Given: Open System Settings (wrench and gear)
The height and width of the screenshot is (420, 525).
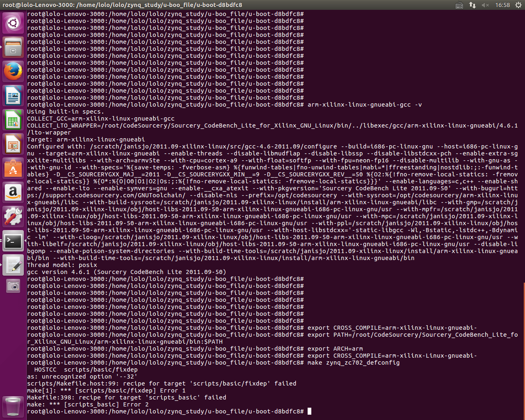Looking at the screenshot, I should [x=13, y=216].
